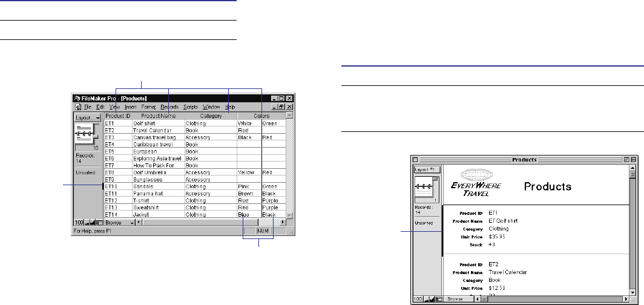Click the Yellow color cell

pyautogui.click(x=249, y=173)
